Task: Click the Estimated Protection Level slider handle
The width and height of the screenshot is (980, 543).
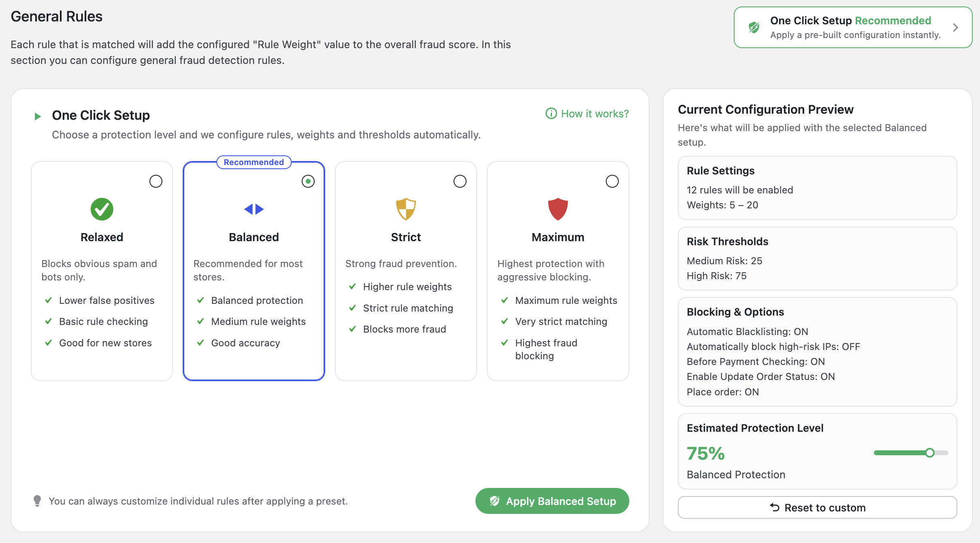Action: click(930, 453)
